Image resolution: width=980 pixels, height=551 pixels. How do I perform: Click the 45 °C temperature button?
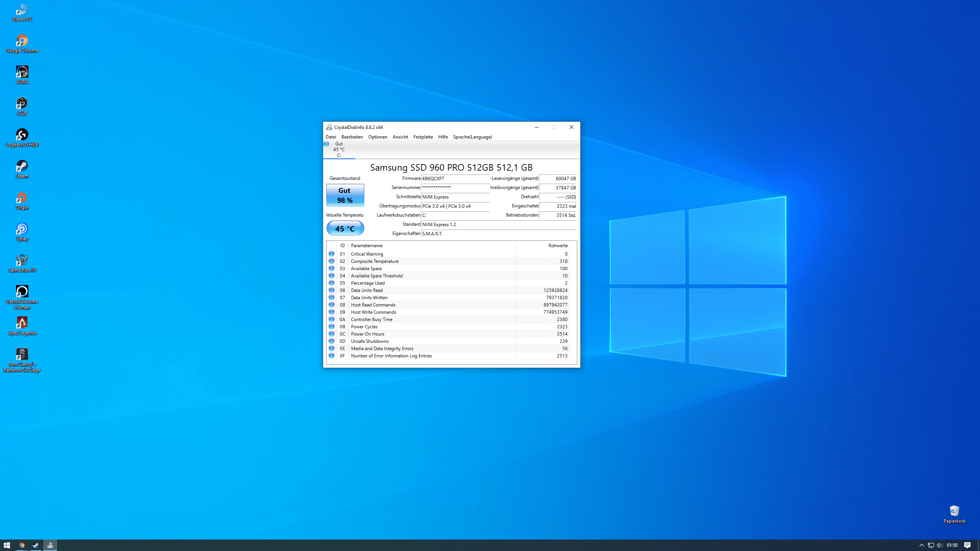[345, 228]
